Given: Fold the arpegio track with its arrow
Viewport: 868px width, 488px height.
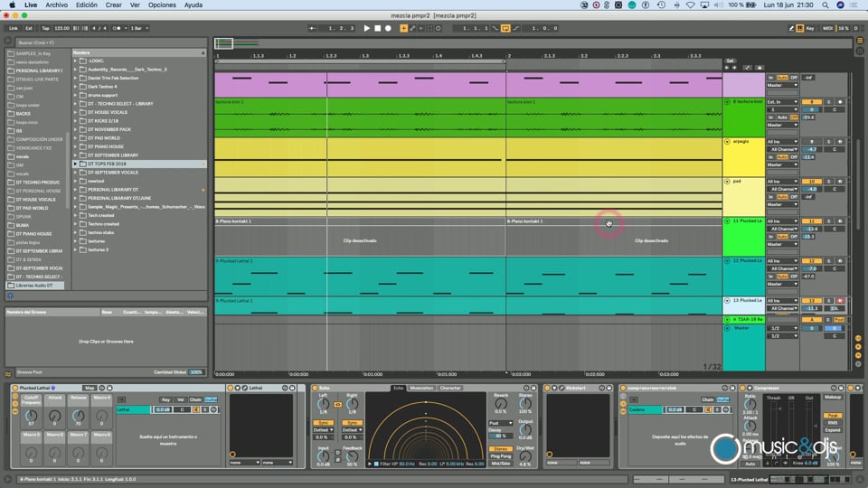Looking at the screenshot, I should [x=727, y=142].
